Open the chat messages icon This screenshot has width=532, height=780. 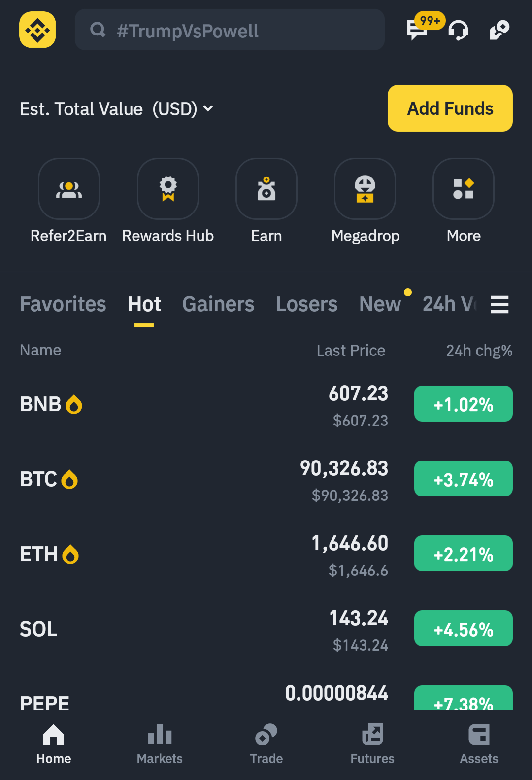[417, 30]
